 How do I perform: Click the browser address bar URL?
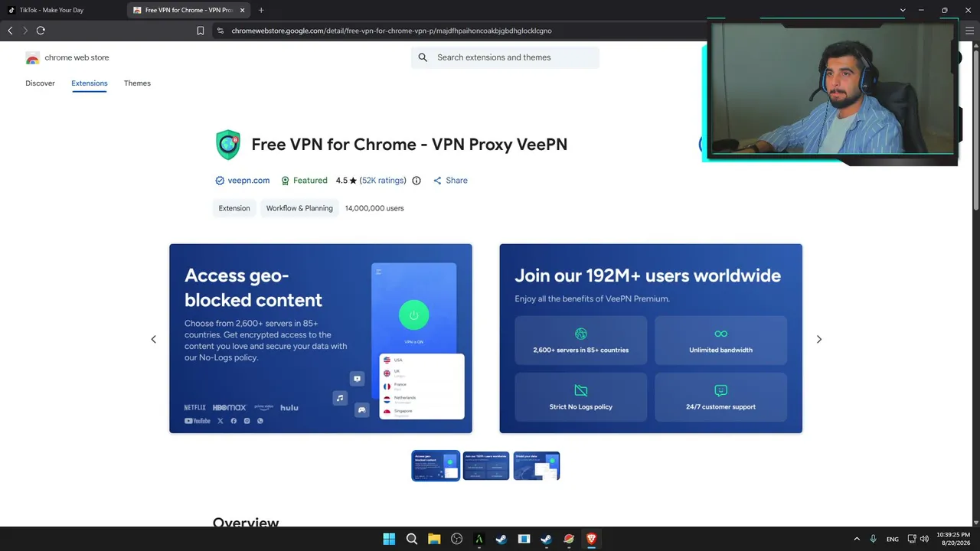[391, 31]
